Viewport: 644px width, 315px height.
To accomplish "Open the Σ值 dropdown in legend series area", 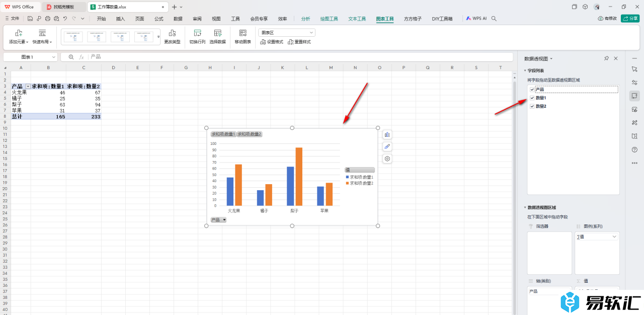I will [x=614, y=237].
